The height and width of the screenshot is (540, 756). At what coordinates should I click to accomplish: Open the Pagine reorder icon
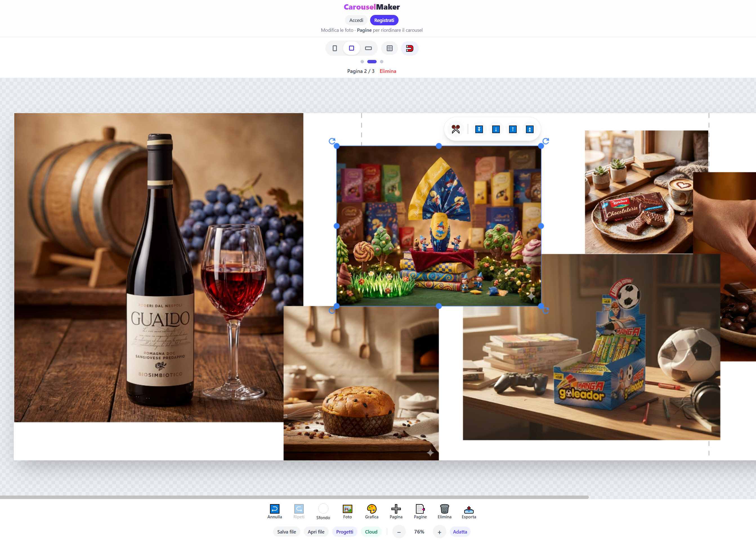[x=420, y=508]
